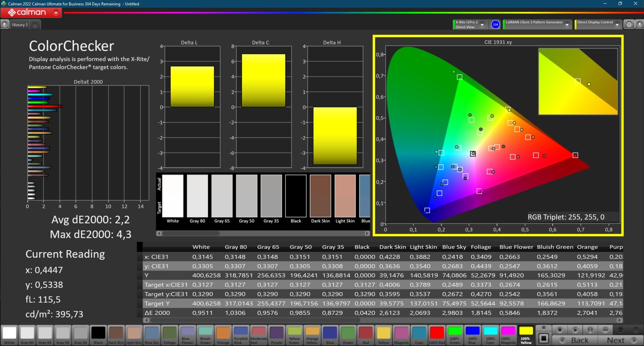Collapse the right panel arrow icon
644x346 pixels.
[x=639, y=24]
